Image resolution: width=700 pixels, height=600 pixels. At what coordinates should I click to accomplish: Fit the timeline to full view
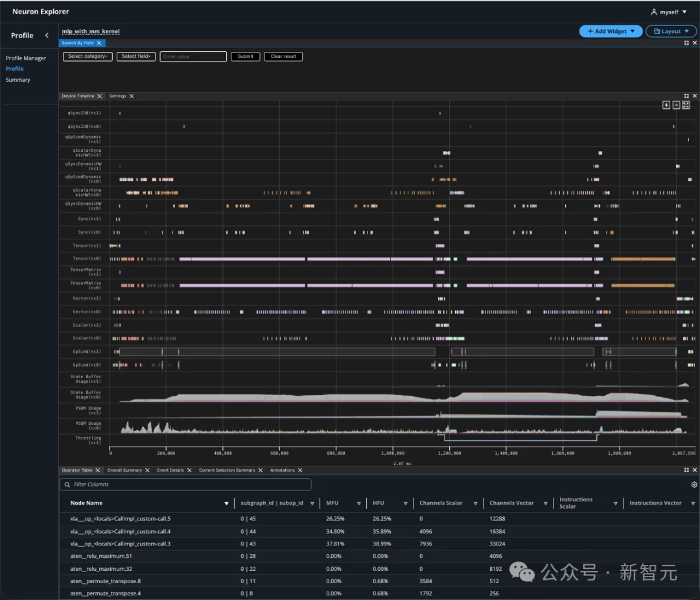click(686, 105)
